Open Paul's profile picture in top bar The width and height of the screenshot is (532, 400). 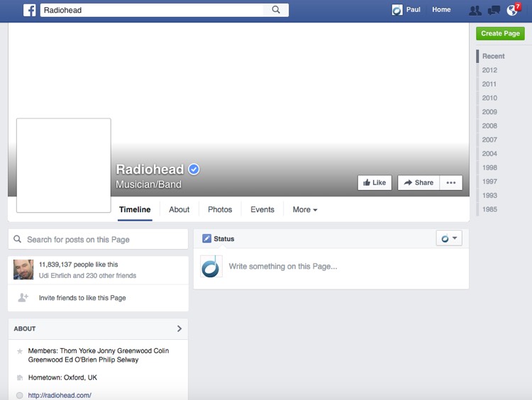click(397, 10)
